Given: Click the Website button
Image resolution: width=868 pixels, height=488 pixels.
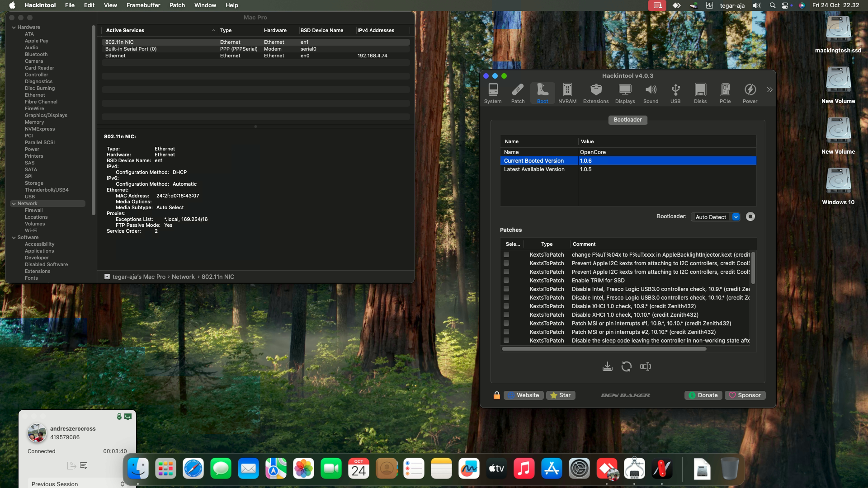Looking at the screenshot, I should point(524,395).
